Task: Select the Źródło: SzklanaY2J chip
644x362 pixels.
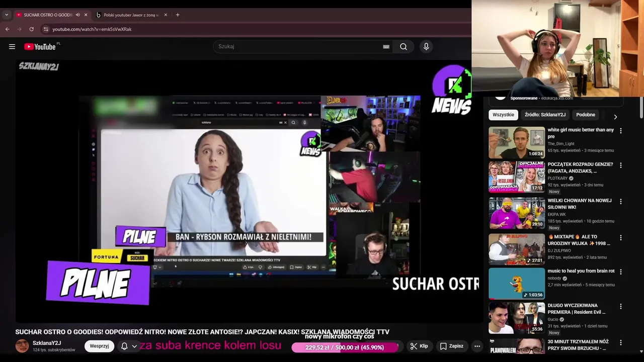Action: click(545, 115)
